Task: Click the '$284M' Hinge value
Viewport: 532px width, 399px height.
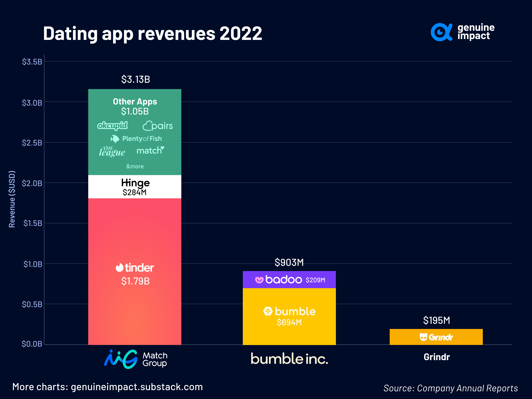Action: [x=134, y=192]
